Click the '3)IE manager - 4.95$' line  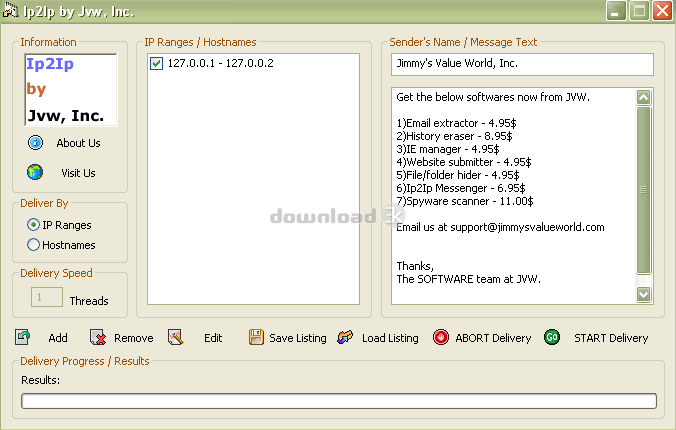[448, 149]
